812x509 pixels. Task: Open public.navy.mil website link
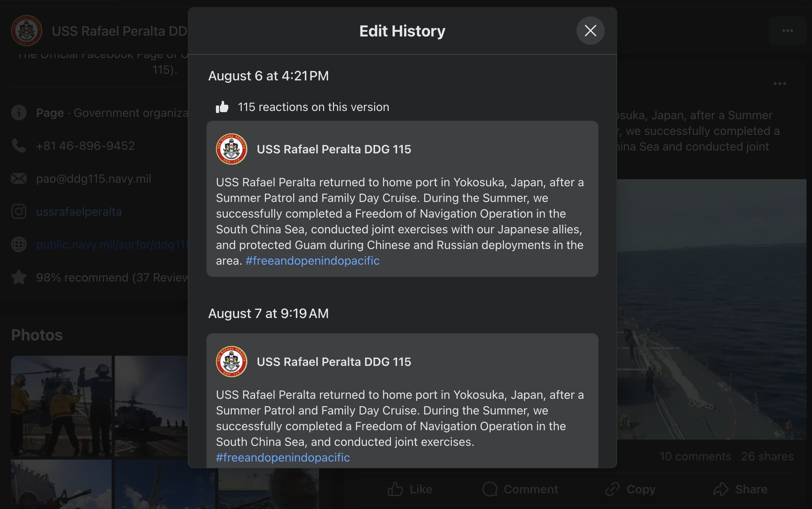pos(112,245)
